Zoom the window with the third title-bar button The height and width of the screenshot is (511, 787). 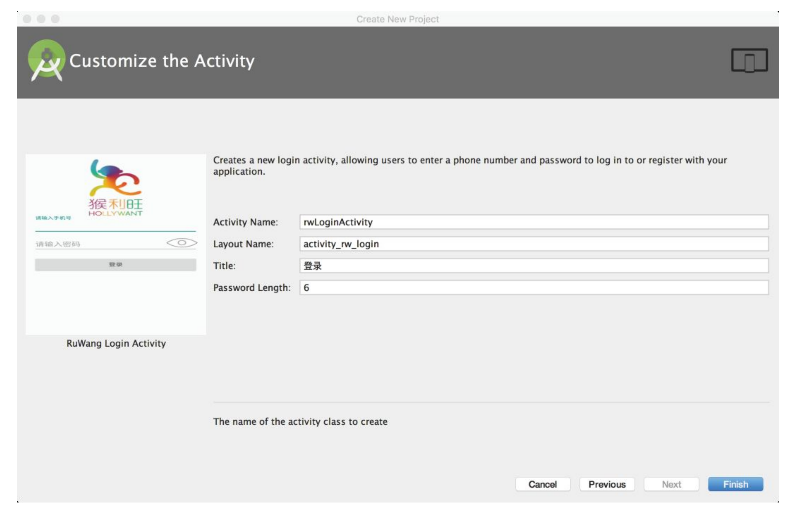tap(55, 19)
